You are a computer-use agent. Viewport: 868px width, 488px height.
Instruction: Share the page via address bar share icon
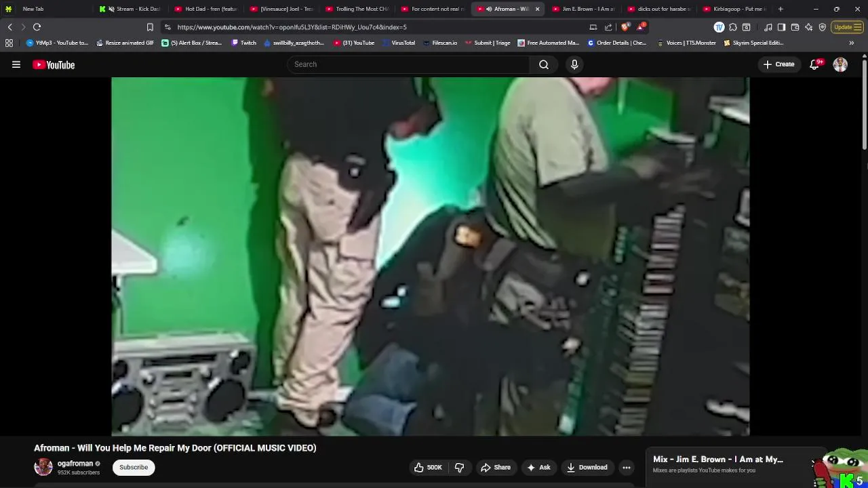click(x=608, y=27)
